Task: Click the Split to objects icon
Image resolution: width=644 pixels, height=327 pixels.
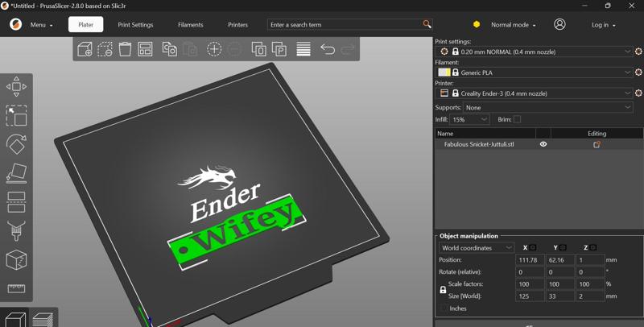Action: (258, 49)
